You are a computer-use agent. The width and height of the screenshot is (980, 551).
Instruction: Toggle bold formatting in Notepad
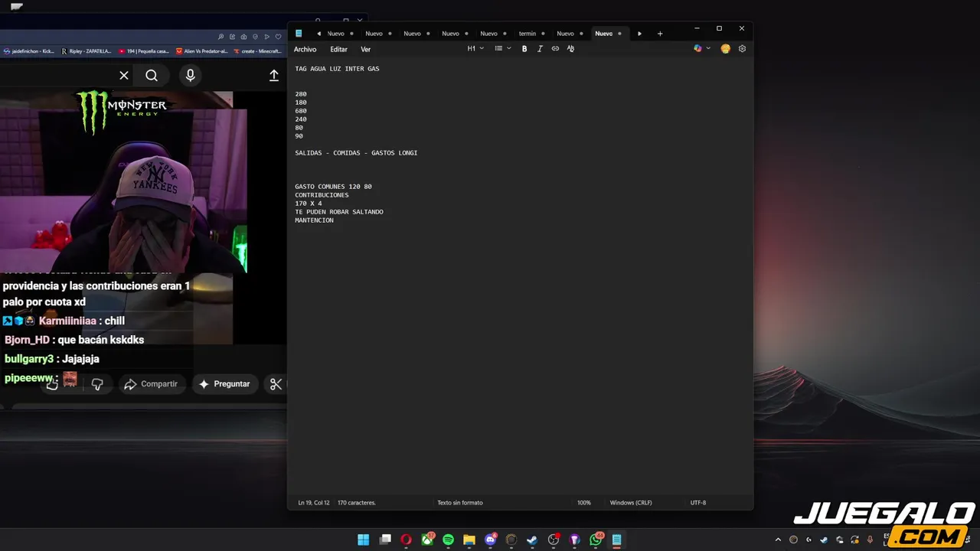click(524, 49)
